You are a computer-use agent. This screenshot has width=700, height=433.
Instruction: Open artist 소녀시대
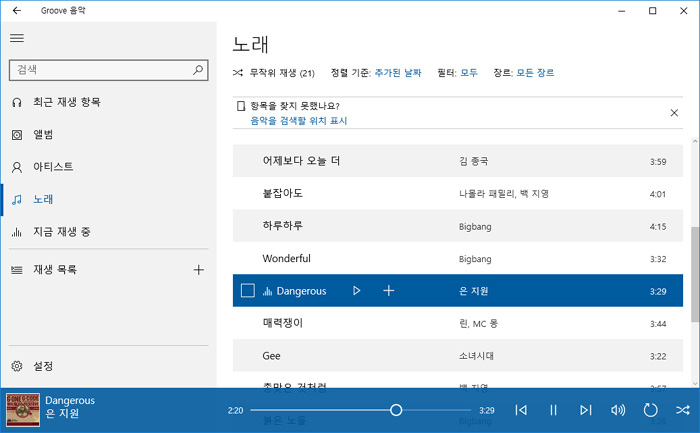coord(476,356)
